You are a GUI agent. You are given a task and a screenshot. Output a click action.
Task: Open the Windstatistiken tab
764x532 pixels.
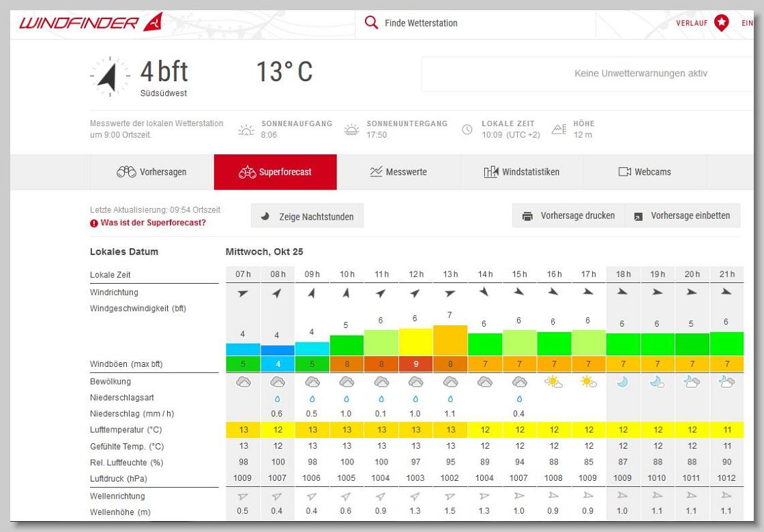click(521, 172)
